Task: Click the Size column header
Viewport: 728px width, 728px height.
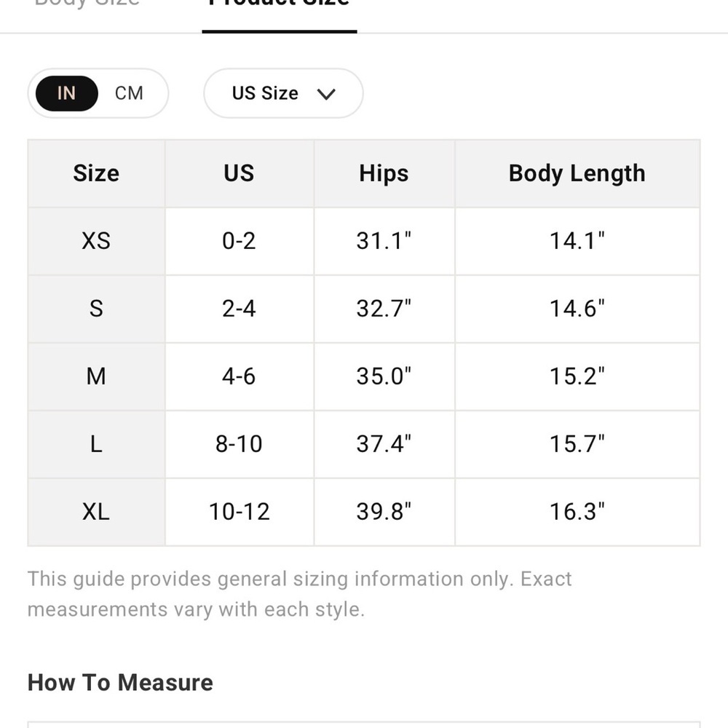Action: coord(96,174)
